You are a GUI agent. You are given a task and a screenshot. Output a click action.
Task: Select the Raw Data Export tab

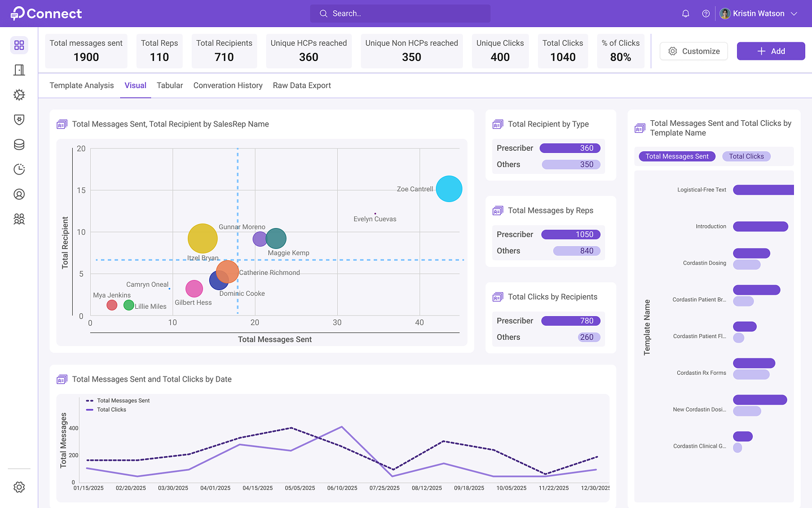tap(302, 85)
